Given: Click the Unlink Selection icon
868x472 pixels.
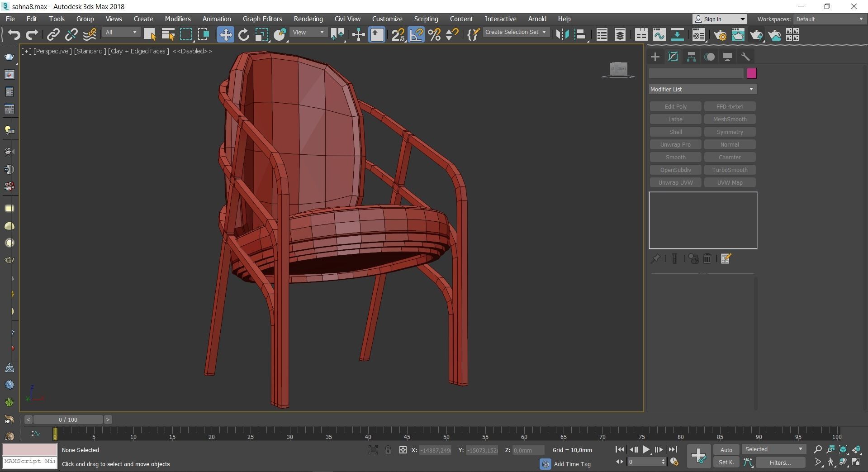Looking at the screenshot, I should pos(71,34).
